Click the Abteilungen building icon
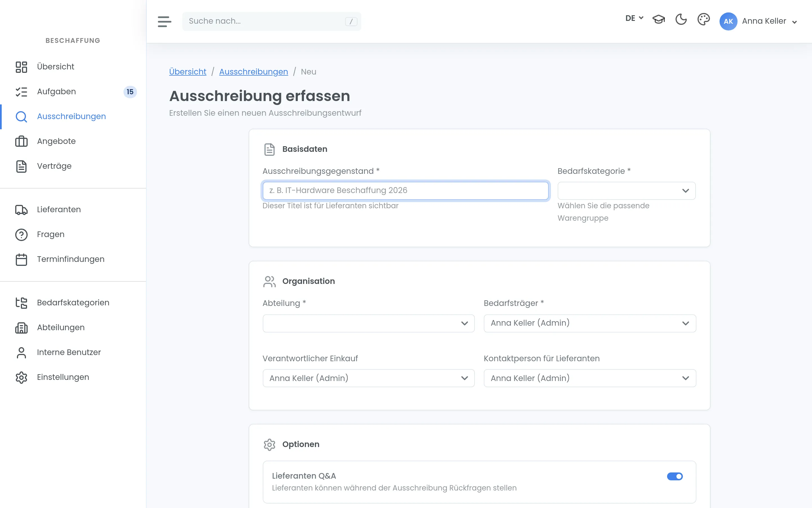The image size is (812, 508). pos(21,328)
